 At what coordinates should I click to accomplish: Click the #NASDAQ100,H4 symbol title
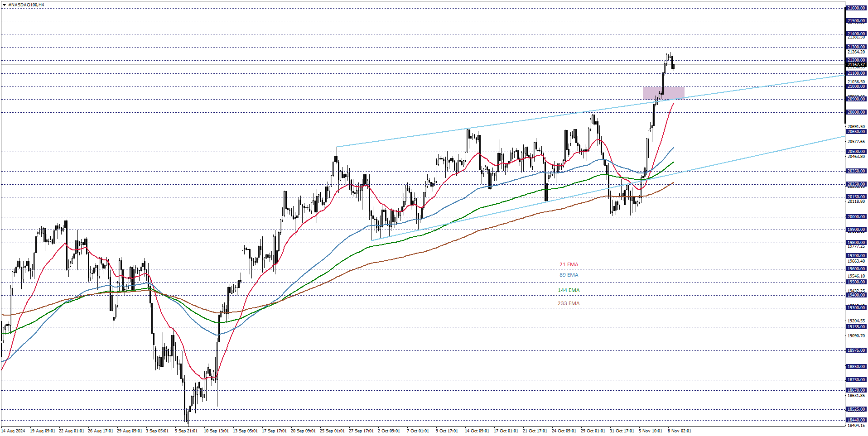26,5
